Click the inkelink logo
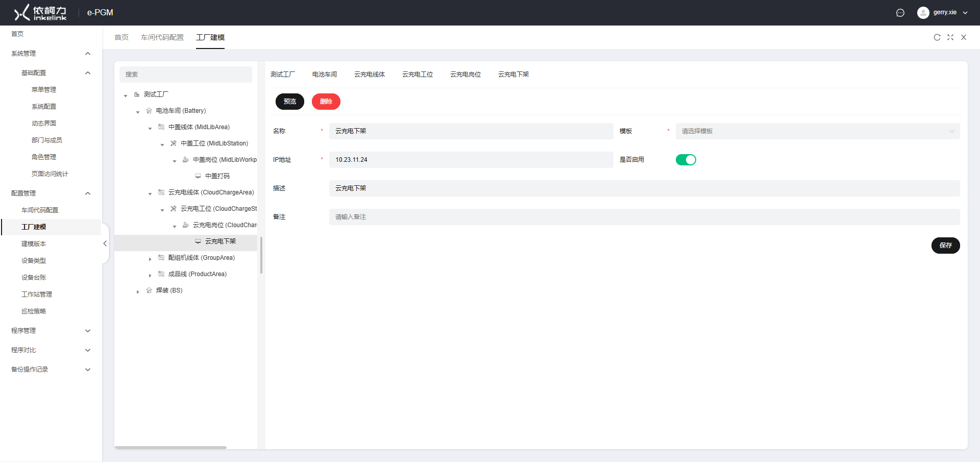 click(x=40, y=13)
